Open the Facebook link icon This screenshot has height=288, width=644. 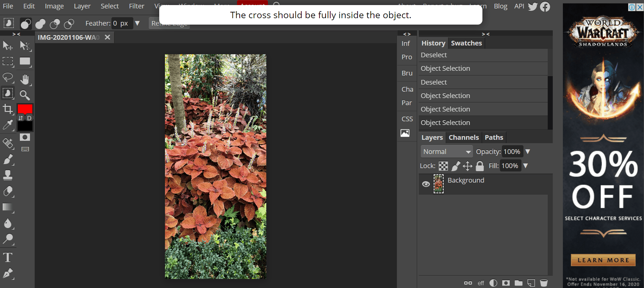[545, 6]
